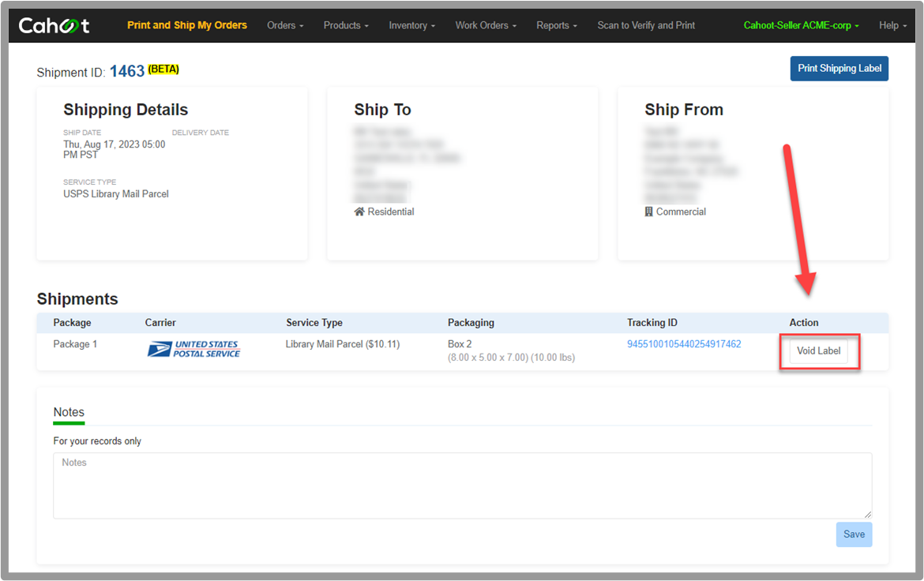This screenshot has width=924, height=581.
Task: Click the Print Shipping Label button
Action: [x=839, y=69]
